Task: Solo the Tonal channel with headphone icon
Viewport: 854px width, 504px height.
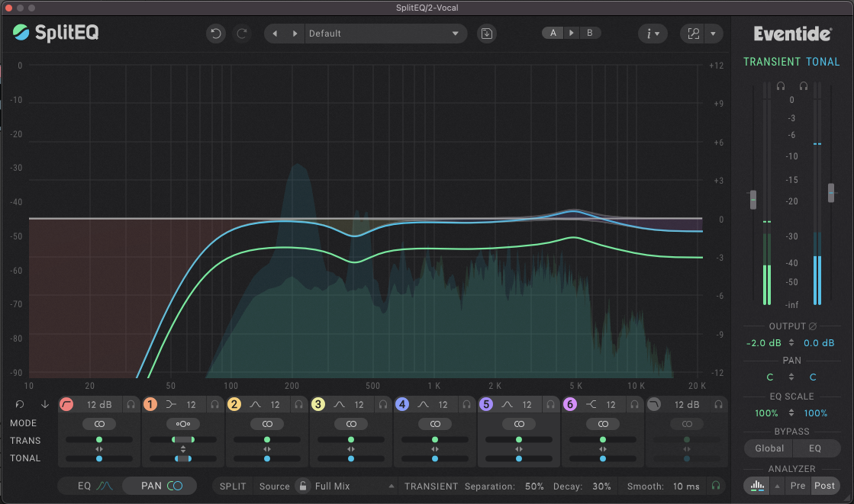Action: [x=804, y=86]
